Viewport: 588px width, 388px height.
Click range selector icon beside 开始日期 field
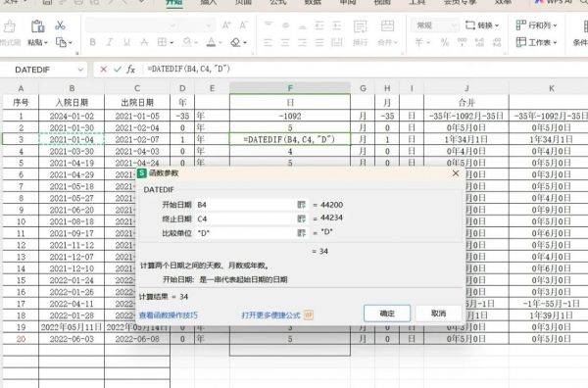pyautogui.click(x=301, y=205)
